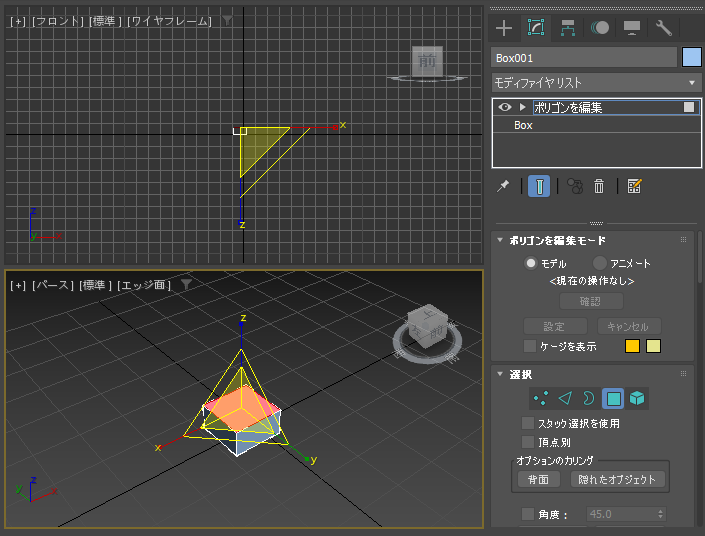Expand the ポリゴンを編集 modifier sub-objects
Image resolution: width=705 pixels, height=536 pixels.
pyautogui.click(x=522, y=107)
